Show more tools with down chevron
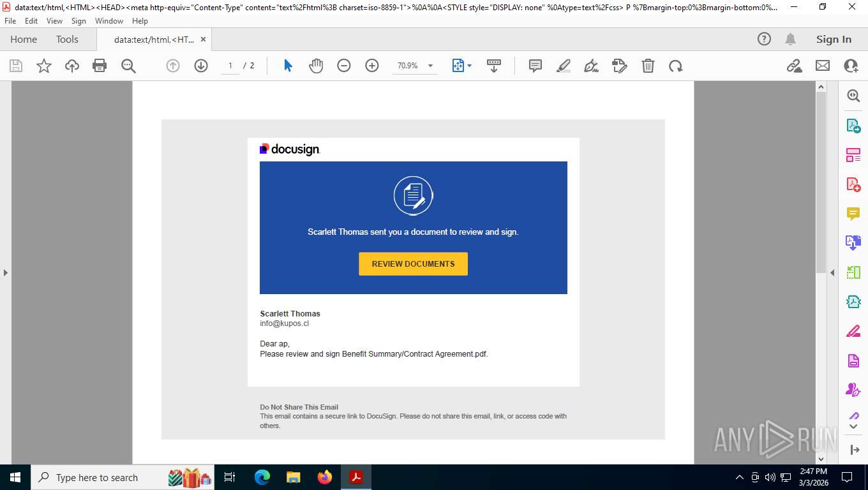 pyautogui.click(x=853, y=426)
